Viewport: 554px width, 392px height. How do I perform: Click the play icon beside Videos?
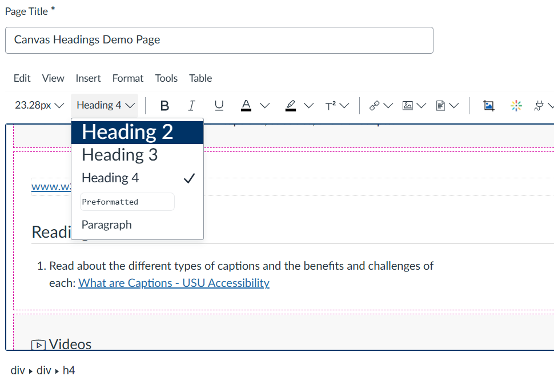(x=38, y=345)
